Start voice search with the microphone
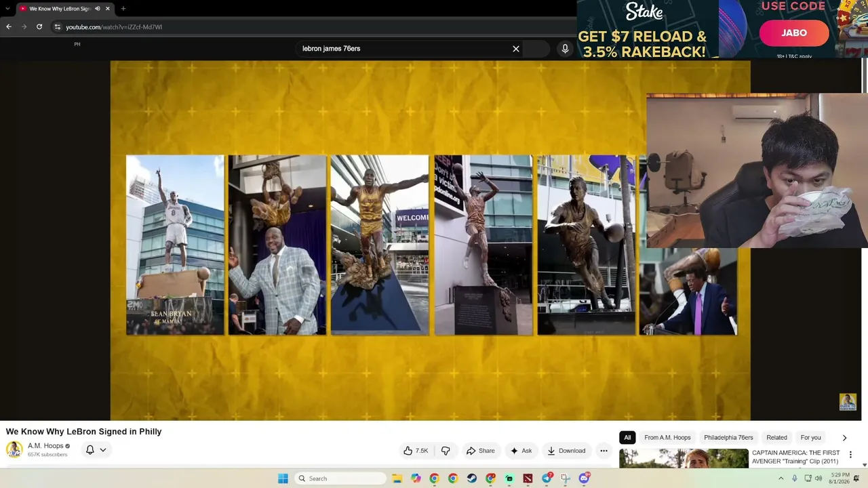868x488 pixels. point(565,49)
